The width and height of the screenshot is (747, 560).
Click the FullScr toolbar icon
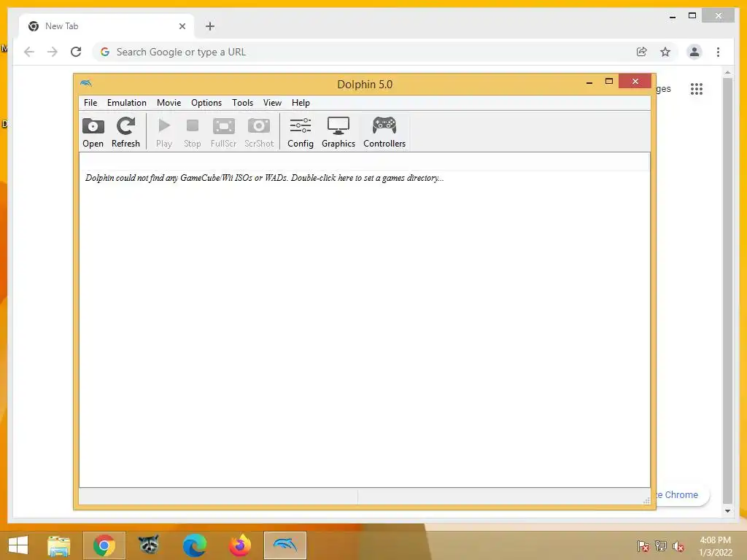tap(223, 133)
